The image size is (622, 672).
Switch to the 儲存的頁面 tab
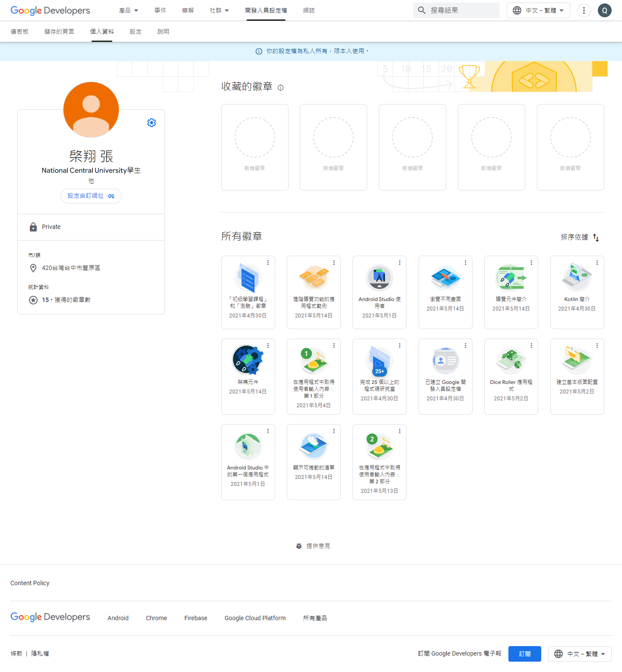tap(59, 32)
